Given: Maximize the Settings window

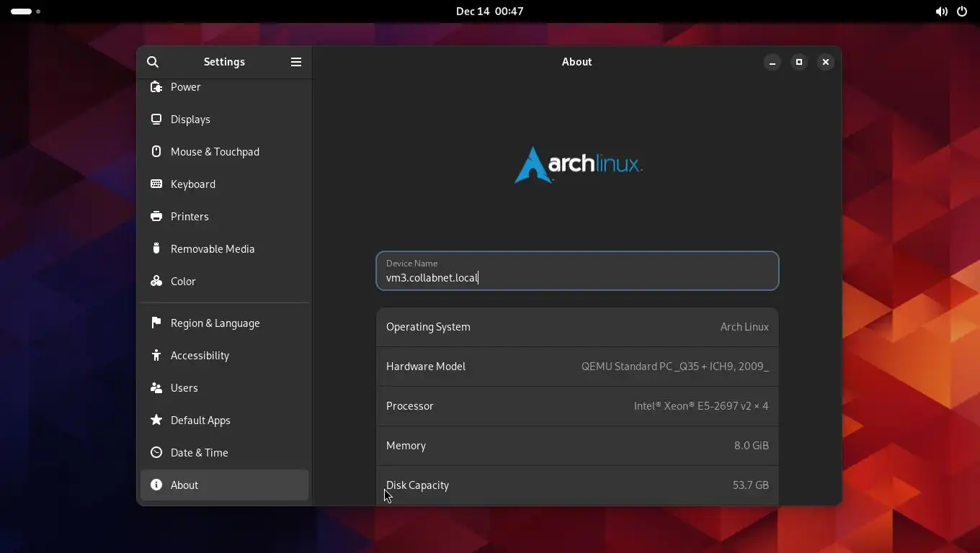Looking at the screenshot, I should [798, 62].
